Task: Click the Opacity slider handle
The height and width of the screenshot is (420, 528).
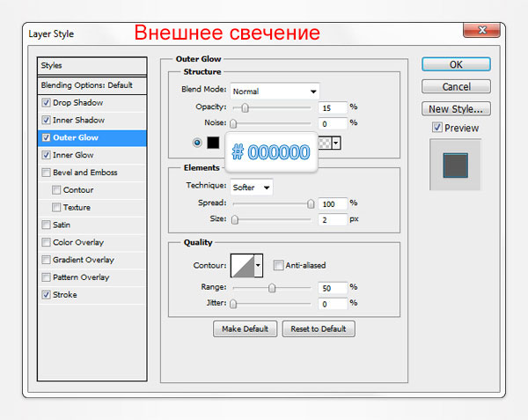Action: point(246,107)
